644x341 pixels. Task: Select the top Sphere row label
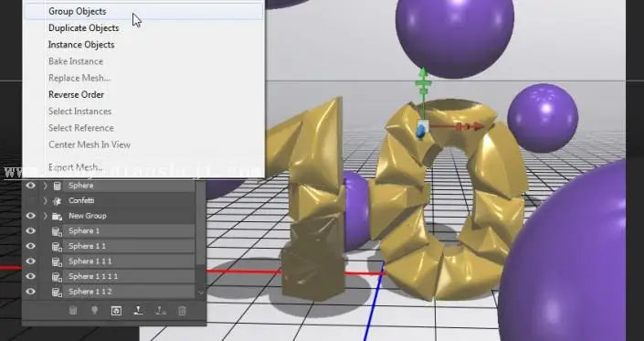[x=81, y=186]
